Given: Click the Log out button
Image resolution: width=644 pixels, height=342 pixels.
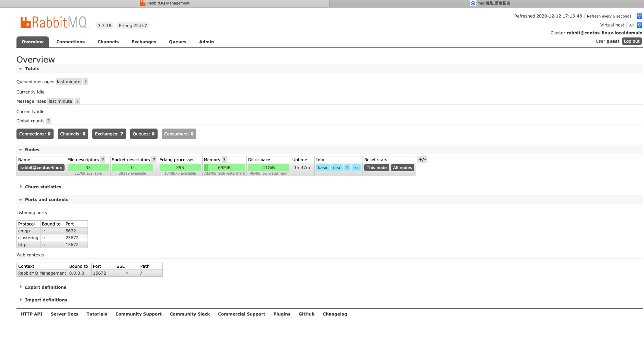Looking at the screenshot, I should (x=632, y=41).
